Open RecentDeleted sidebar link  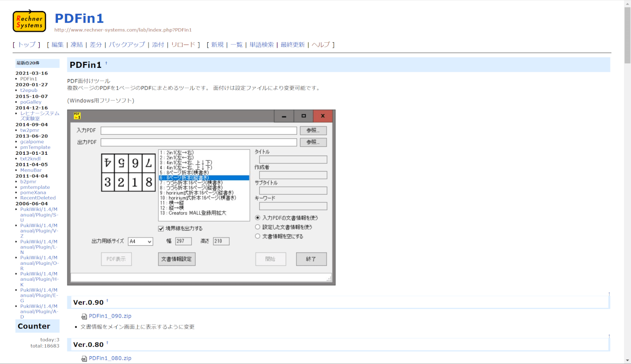point(38,198)
